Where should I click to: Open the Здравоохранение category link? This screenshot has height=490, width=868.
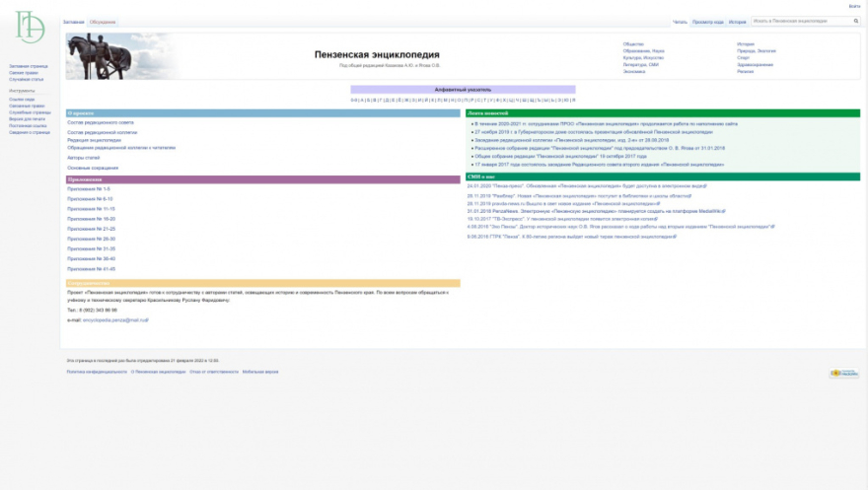(755, 64)
